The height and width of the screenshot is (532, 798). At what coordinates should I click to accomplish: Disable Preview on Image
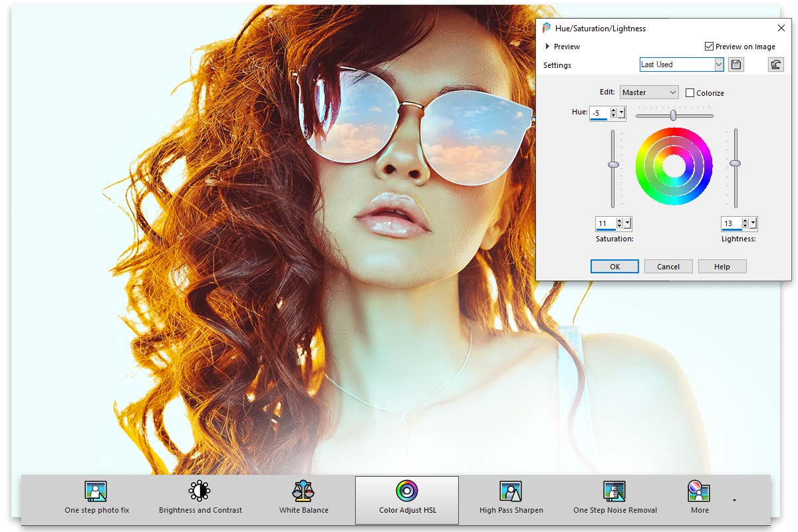(710, 46)
